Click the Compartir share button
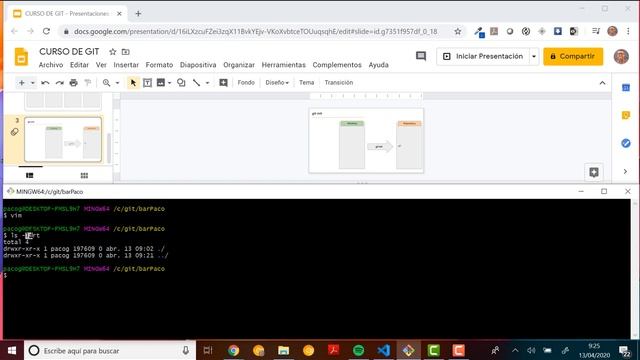 tap(573, 56)
